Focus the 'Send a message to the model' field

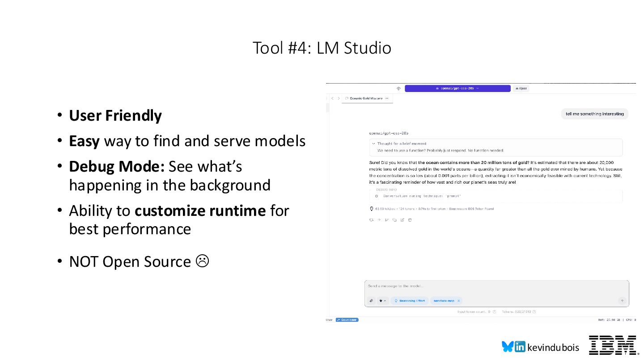tap(496, 286)
